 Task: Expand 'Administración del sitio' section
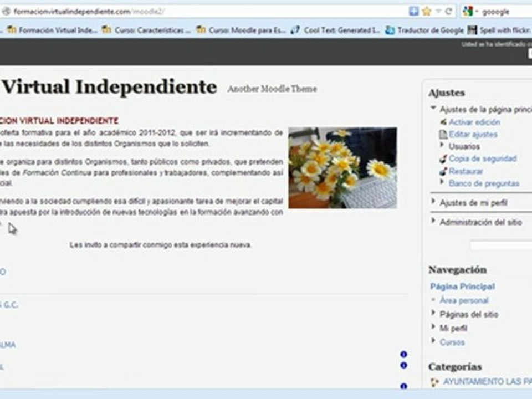point(433,221)
